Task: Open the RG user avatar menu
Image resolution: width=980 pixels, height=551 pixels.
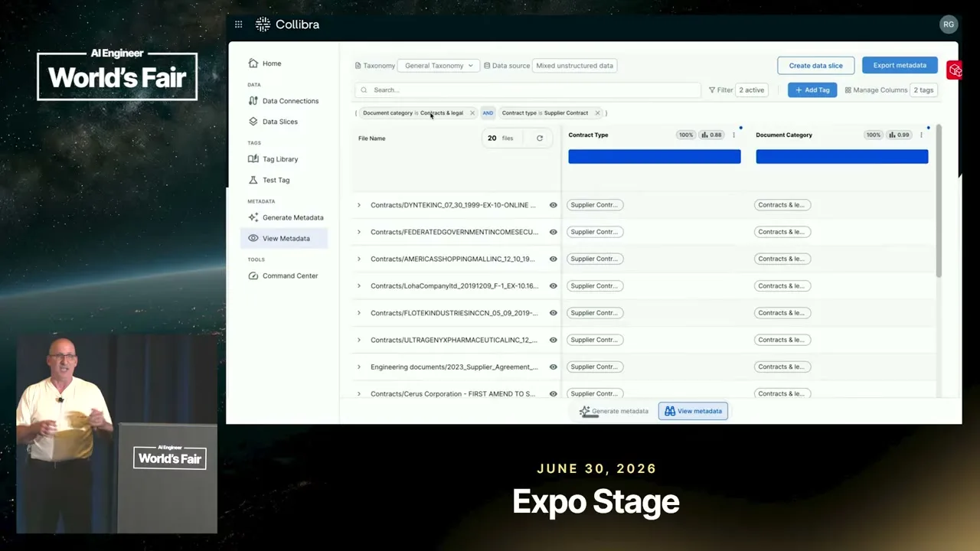Action: tap(949, 24)
